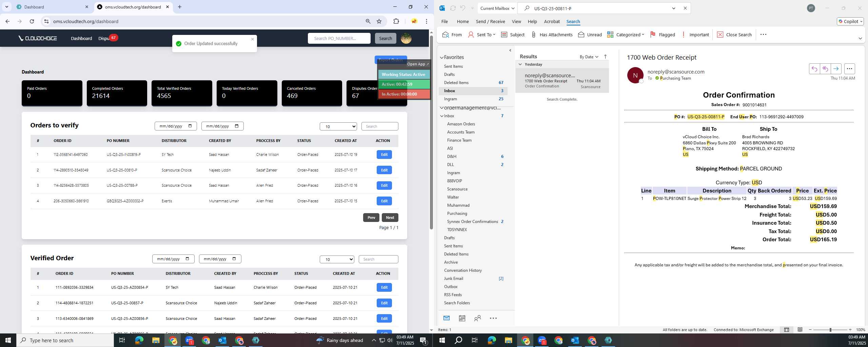
Task: Open File Explorer from left taskbar
Action: pos(156,340)
